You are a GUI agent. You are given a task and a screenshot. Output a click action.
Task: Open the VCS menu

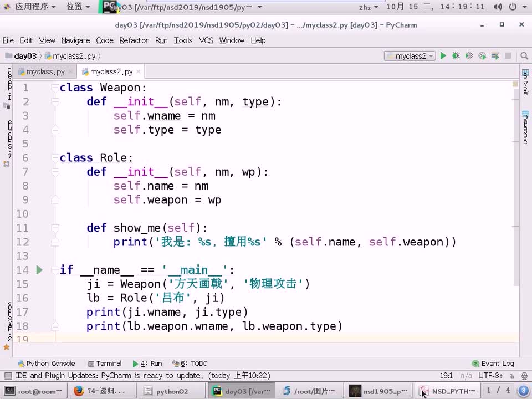206,40
